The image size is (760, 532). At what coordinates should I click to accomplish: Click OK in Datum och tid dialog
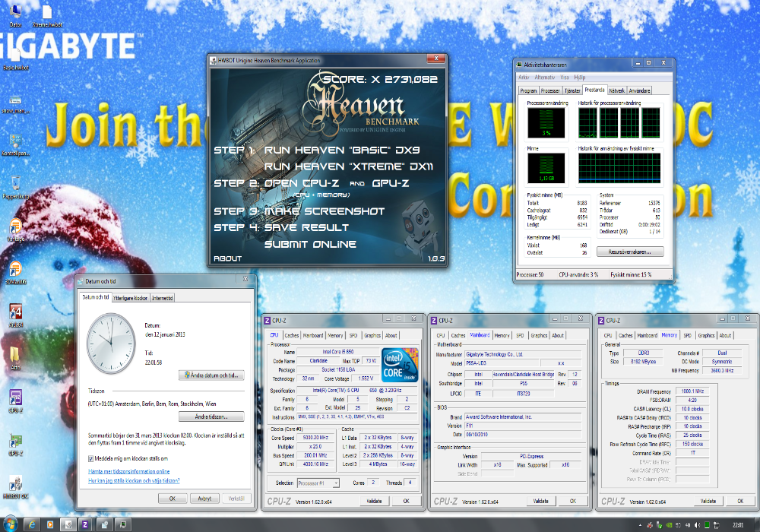173,498
